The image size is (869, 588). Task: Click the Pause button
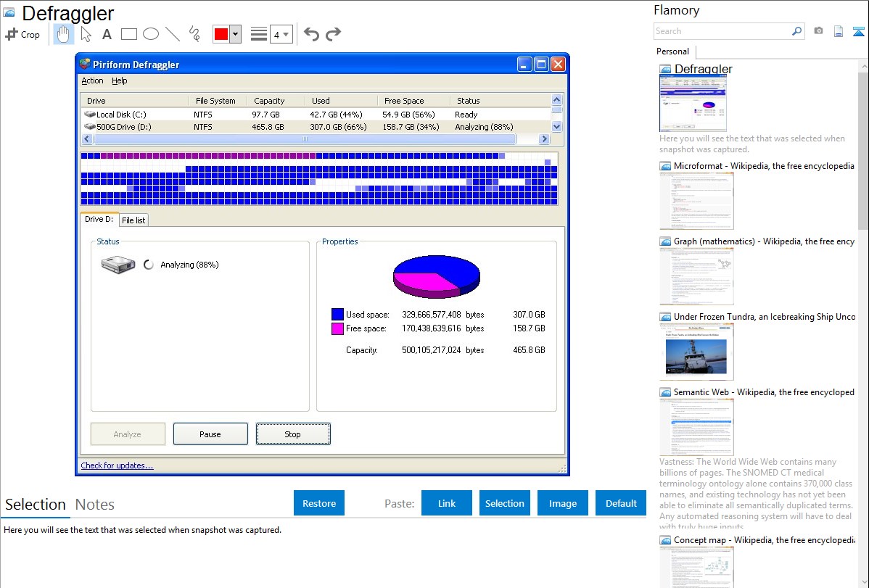210,434
